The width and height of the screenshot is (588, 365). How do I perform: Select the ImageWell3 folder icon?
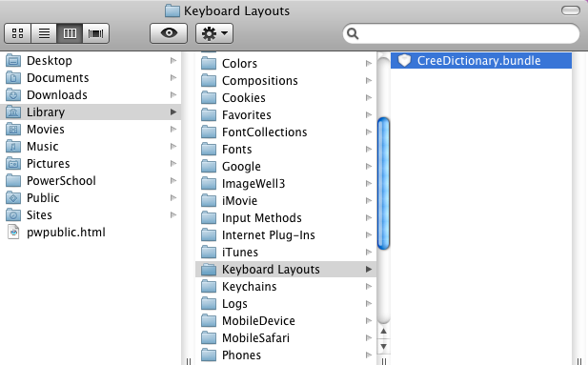tap(209, 183)
